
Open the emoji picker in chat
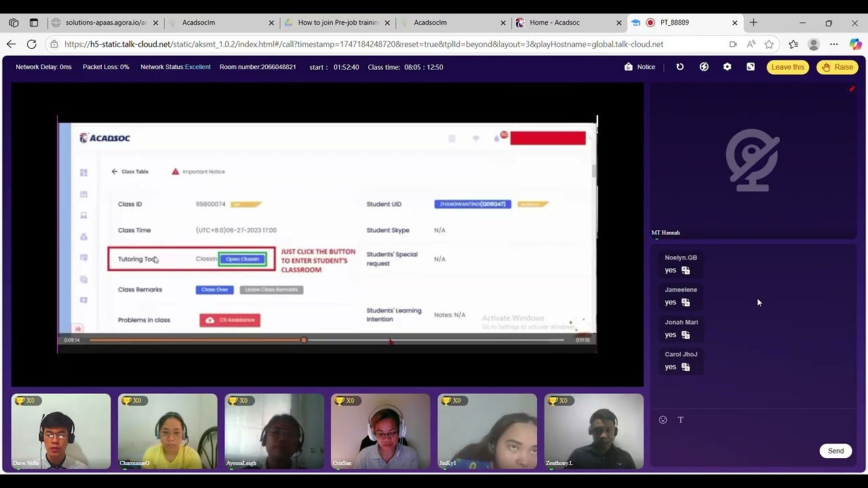coord(663,420)
